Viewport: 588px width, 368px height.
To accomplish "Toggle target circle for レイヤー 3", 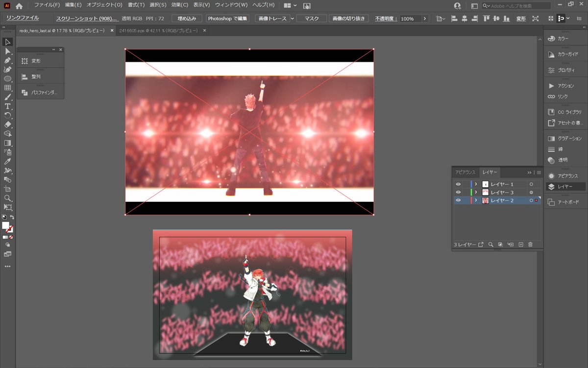I will 531,192.
